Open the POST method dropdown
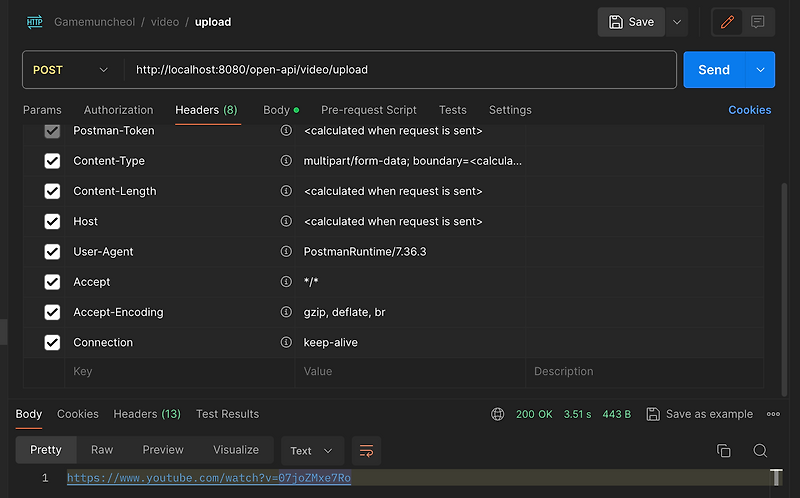Viewport: 800px width, 498px height. click(x=68, y=70)
